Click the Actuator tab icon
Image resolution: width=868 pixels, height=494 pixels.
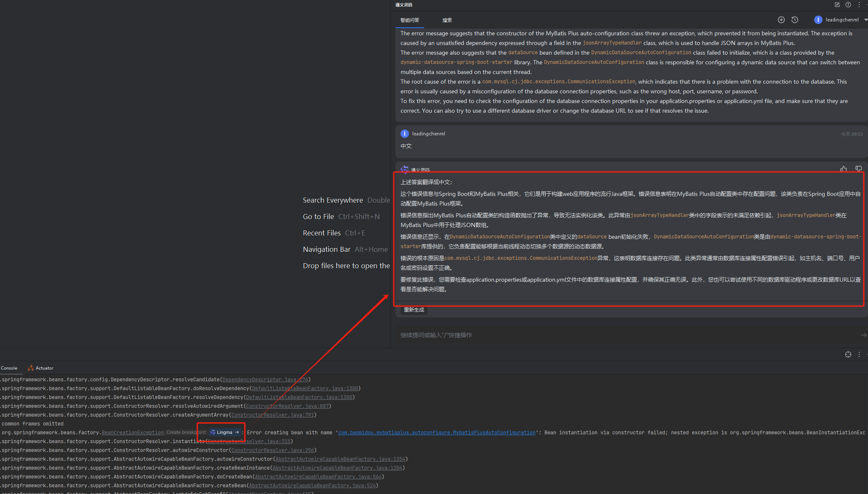pos(30,368)
